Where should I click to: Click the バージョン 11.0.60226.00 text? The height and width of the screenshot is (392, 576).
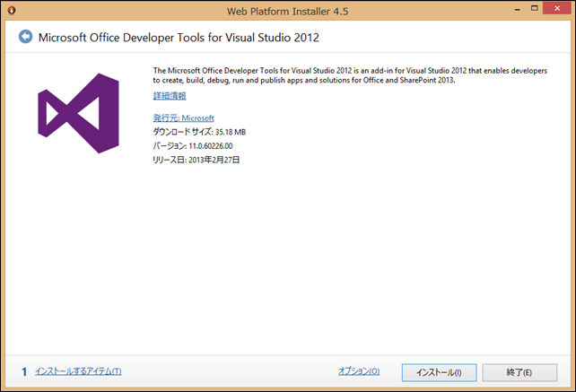[x=193, y=145]
